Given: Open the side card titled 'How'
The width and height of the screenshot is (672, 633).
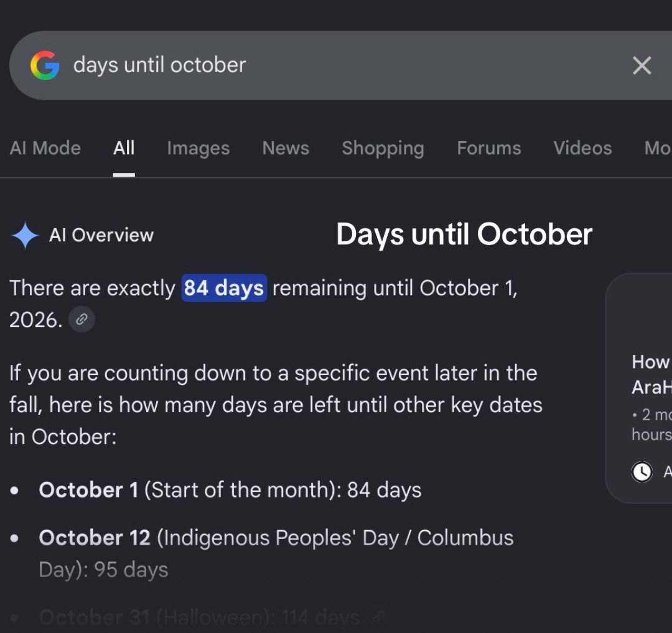Looking at the screenshot, I should [638, 388].
